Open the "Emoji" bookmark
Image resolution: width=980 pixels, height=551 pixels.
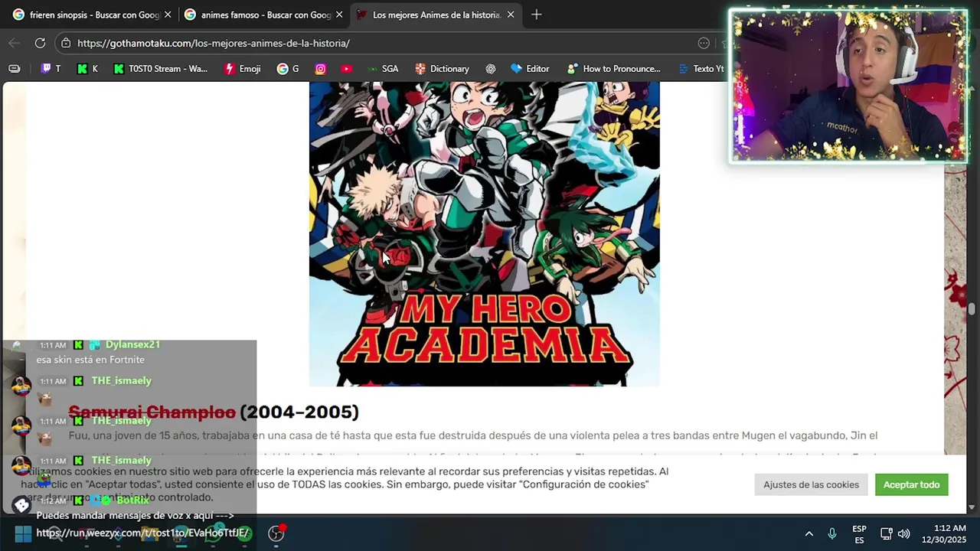242,68
